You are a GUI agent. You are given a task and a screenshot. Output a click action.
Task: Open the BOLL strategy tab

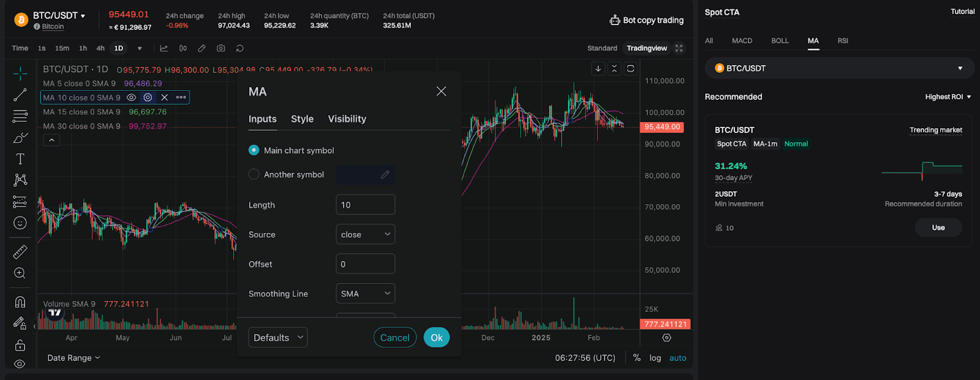pos(780,41)
